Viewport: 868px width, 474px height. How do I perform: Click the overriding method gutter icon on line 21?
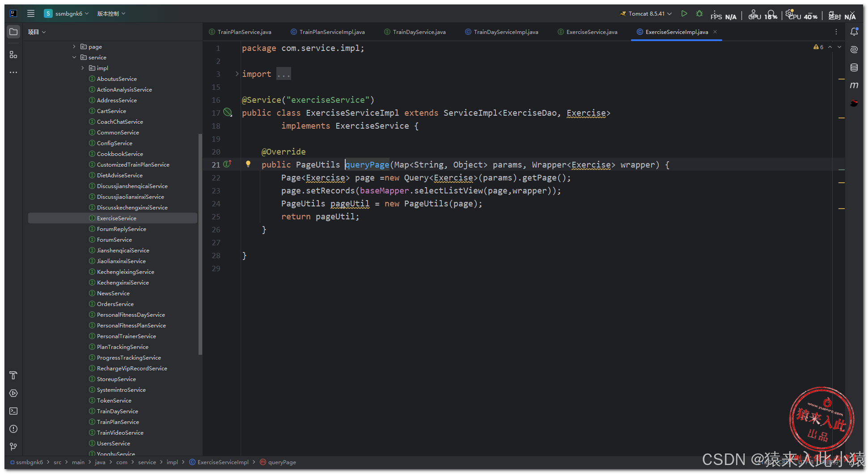228,164
